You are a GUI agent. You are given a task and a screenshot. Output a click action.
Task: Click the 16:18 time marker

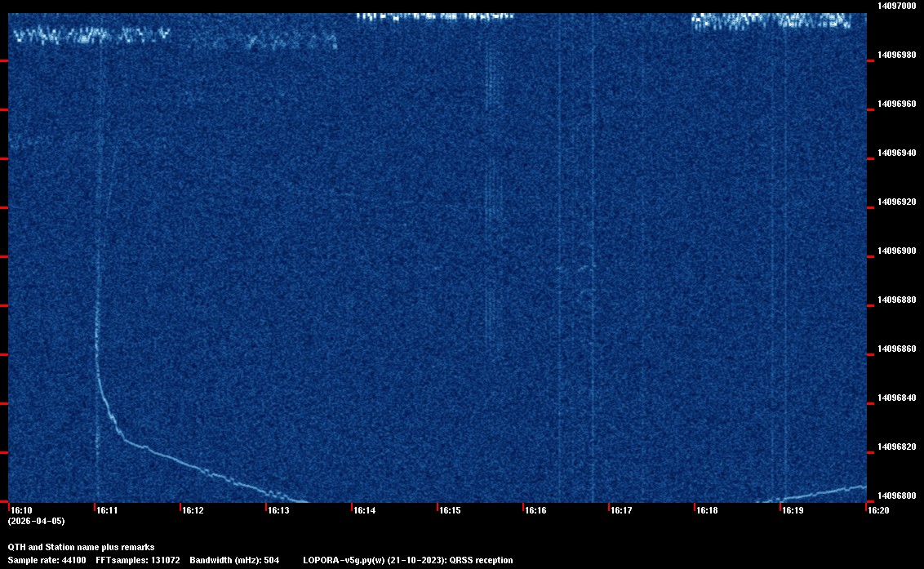tap(707, 510)
